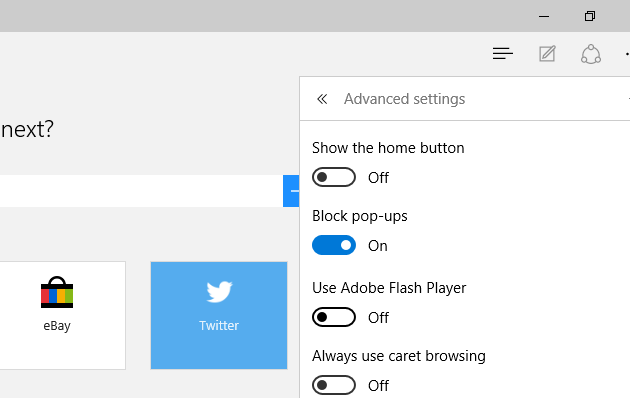Open the eBay top site tile
630x398 pixels.
pos(62,315)
